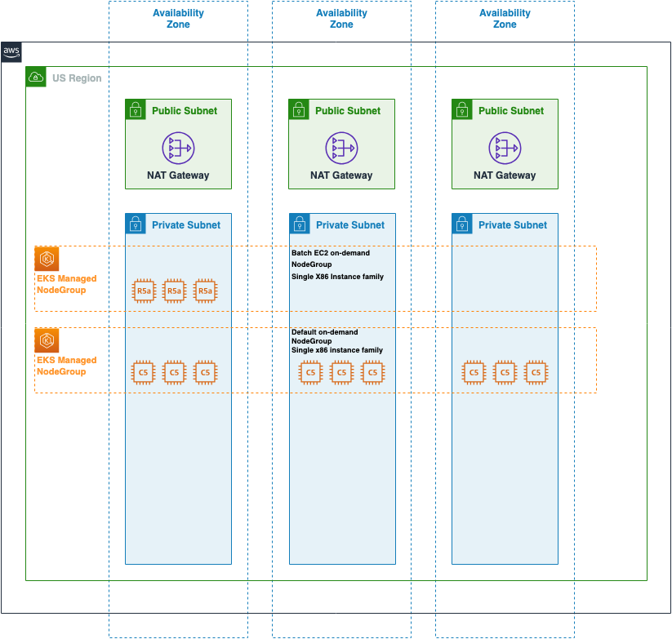Click 'EKS Managed NodeGroup' label beside the R5a row
Viewport: 672px width, 639px height.
coord(67,284)
